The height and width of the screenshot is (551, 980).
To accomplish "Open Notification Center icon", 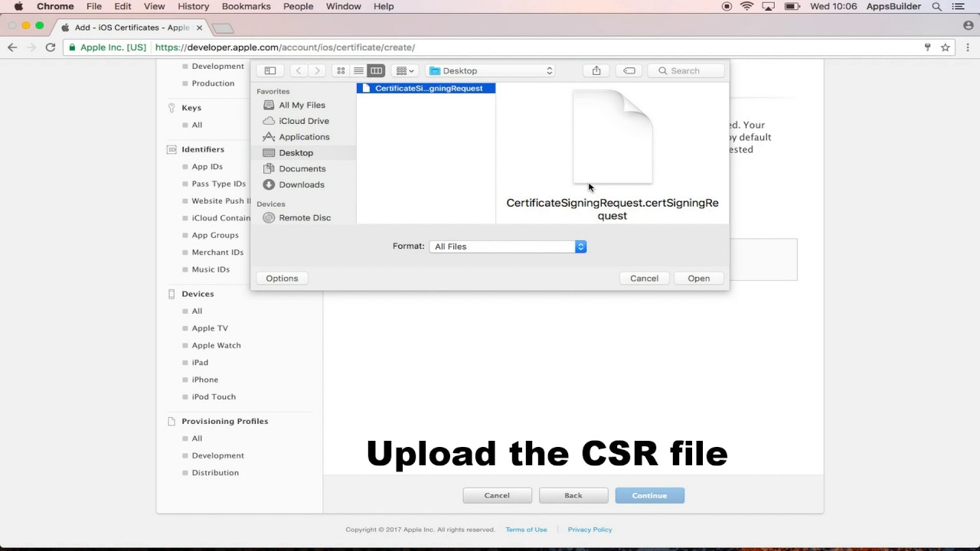I will point(959,6).
